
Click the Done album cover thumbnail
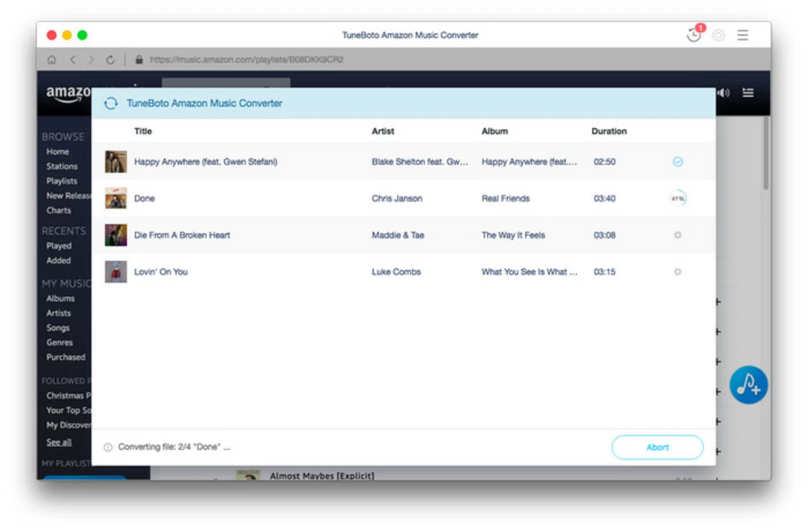(116, 198)
